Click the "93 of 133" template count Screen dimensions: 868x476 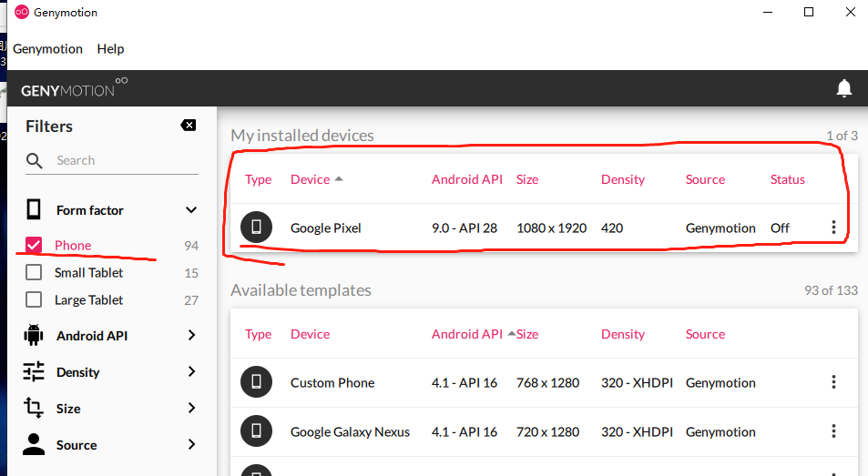pyautogui.click(x=831, y=290)
